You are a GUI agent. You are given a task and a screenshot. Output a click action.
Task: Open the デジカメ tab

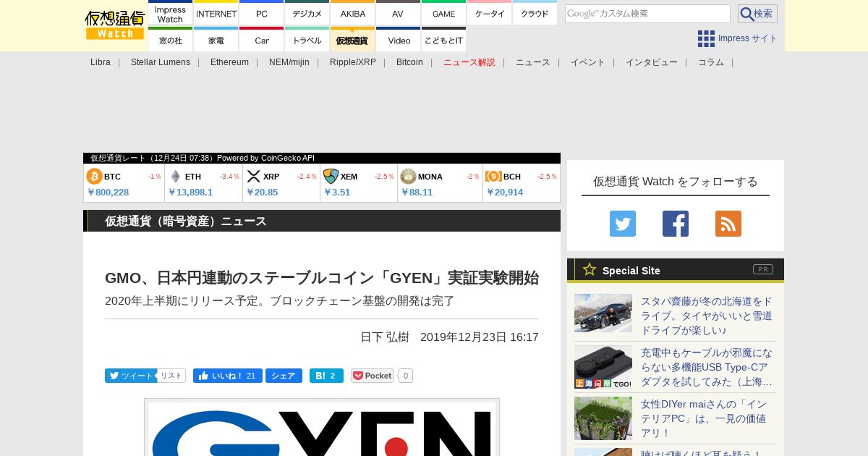tap(307, 14)
